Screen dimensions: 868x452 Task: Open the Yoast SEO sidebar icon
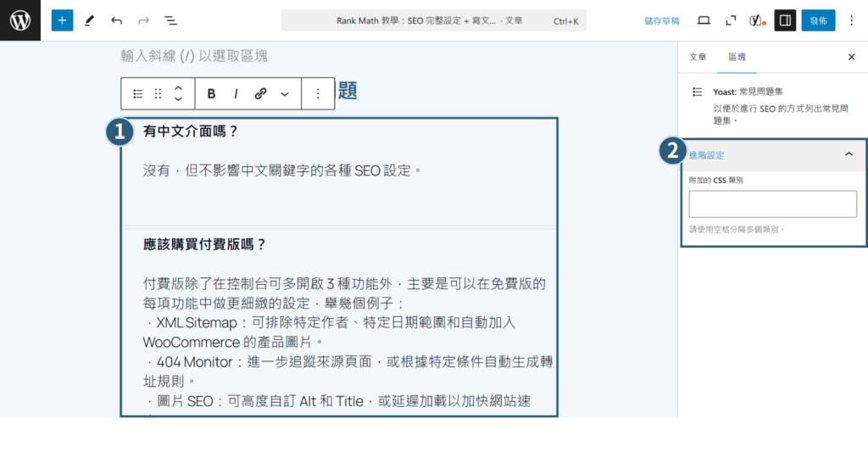(x=758, y=20)
